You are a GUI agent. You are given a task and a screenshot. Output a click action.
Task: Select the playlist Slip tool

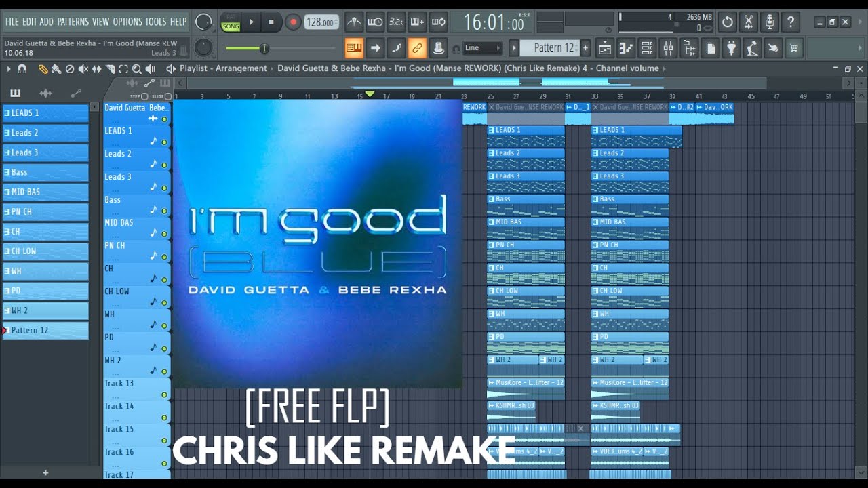point(96,68)
